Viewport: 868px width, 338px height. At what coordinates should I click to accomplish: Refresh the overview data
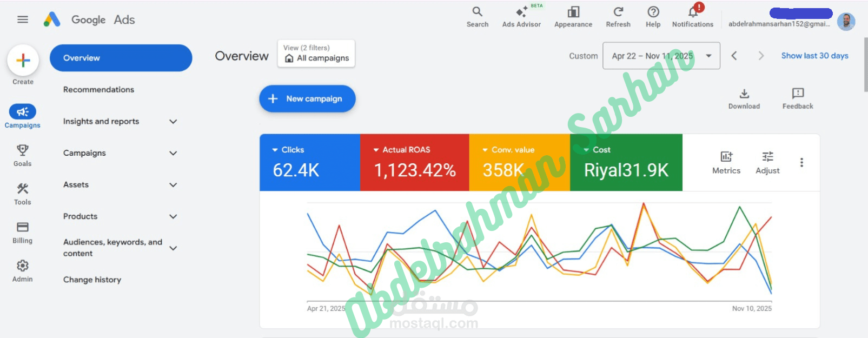(618, 17)
